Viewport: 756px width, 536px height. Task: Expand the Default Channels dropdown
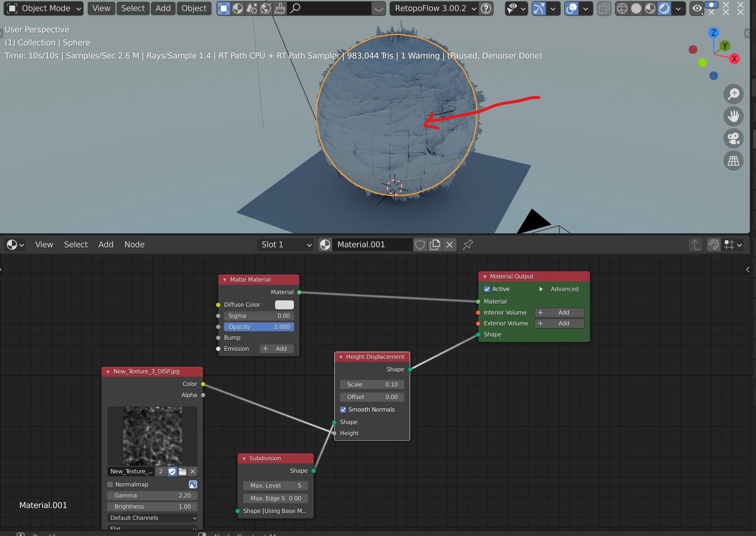152,518
